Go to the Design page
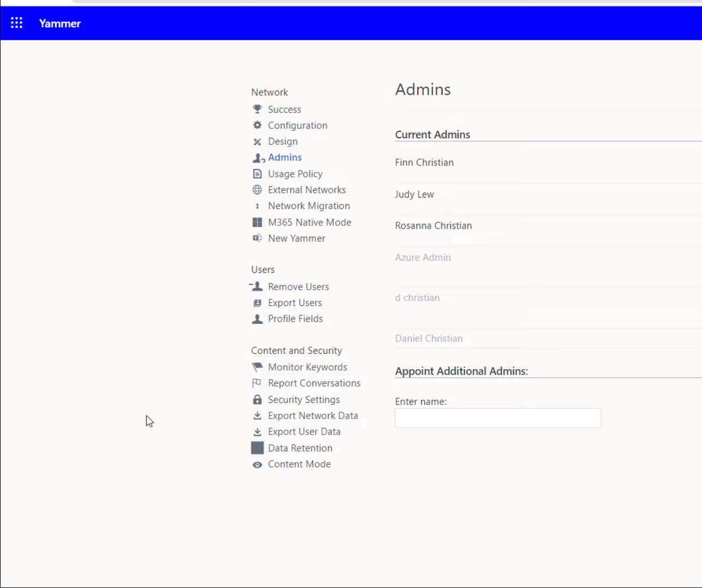Screen dimensions: 702x588 click(x=283, y=142)
